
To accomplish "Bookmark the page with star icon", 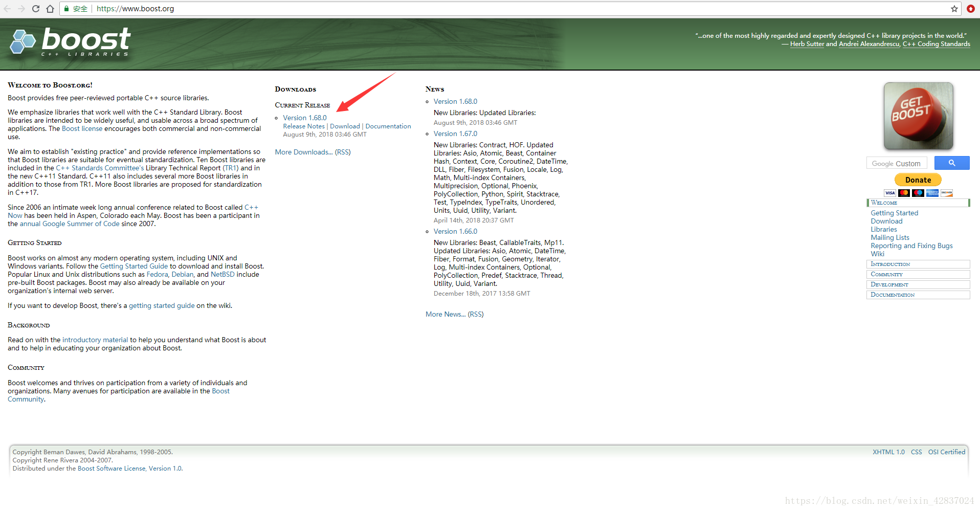I will point(954,9).
